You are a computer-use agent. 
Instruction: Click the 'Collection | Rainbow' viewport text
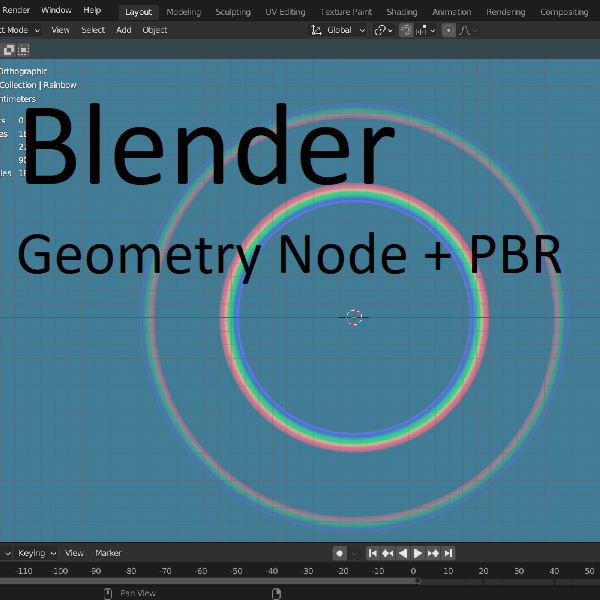pos(38,85)
